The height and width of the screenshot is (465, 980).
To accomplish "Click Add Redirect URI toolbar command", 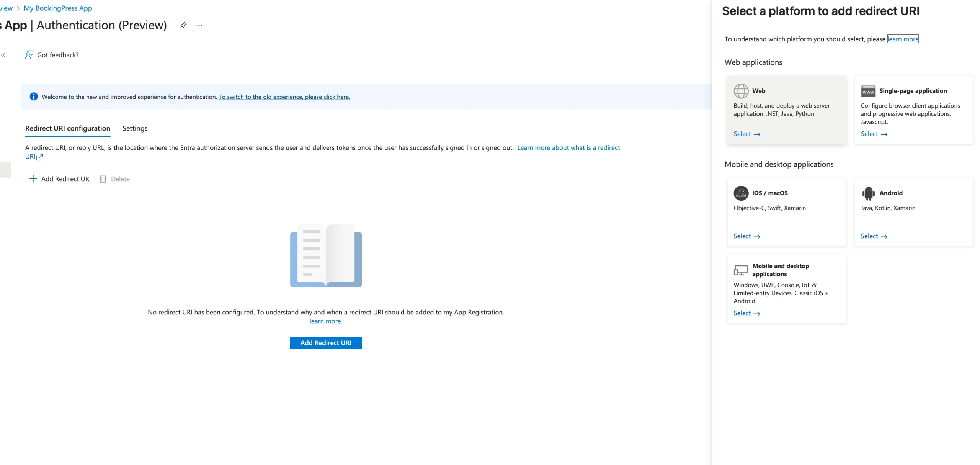I will pos(60,179).
